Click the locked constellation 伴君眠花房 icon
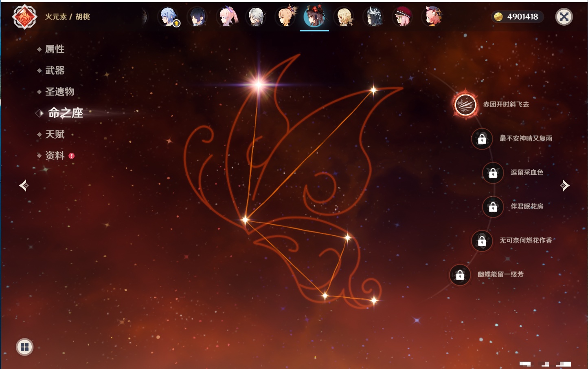This screenshot has width=588, height=369. [x=493, y=207]
